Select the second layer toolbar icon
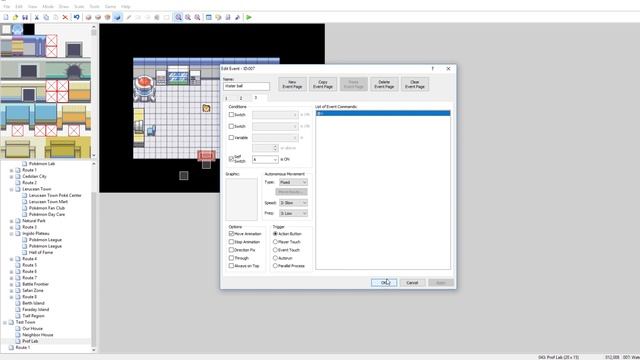The image size is (640, 360). point(98,17)
